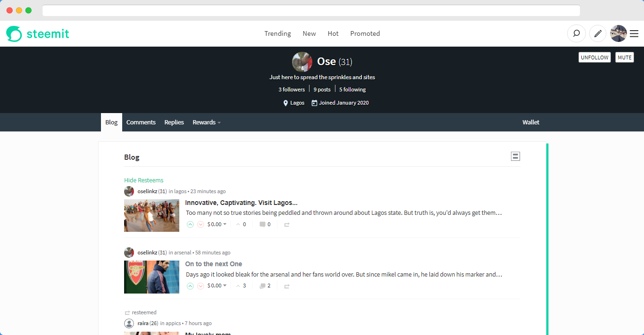This screenshot has height=335, width=644.
Task: Downvote the Lagos post
Action: (201, 224)
